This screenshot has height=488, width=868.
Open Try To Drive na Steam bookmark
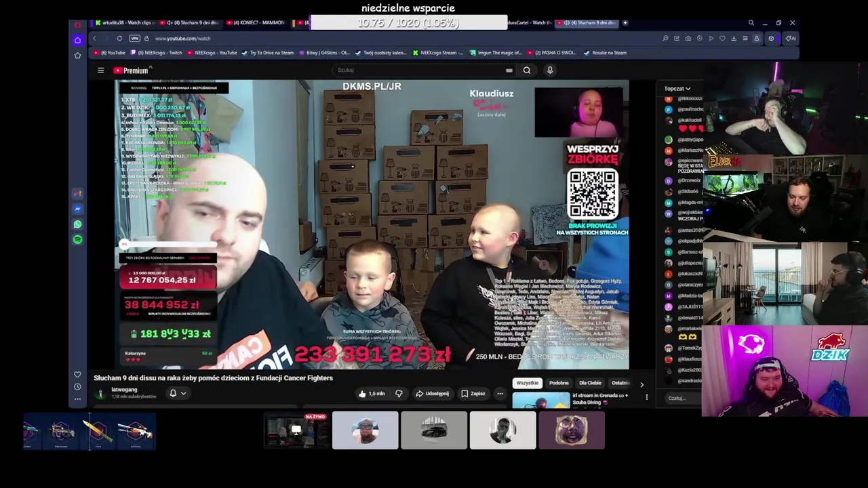point(268,53)
